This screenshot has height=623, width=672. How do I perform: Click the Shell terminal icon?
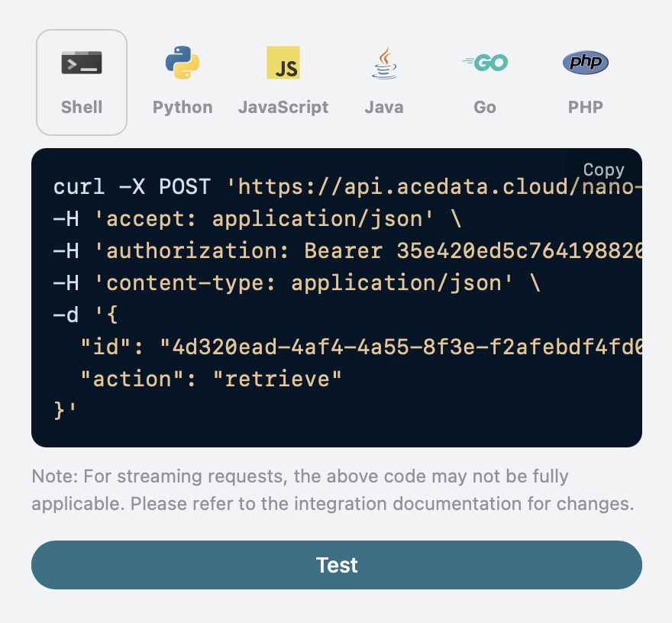(82, 63)
